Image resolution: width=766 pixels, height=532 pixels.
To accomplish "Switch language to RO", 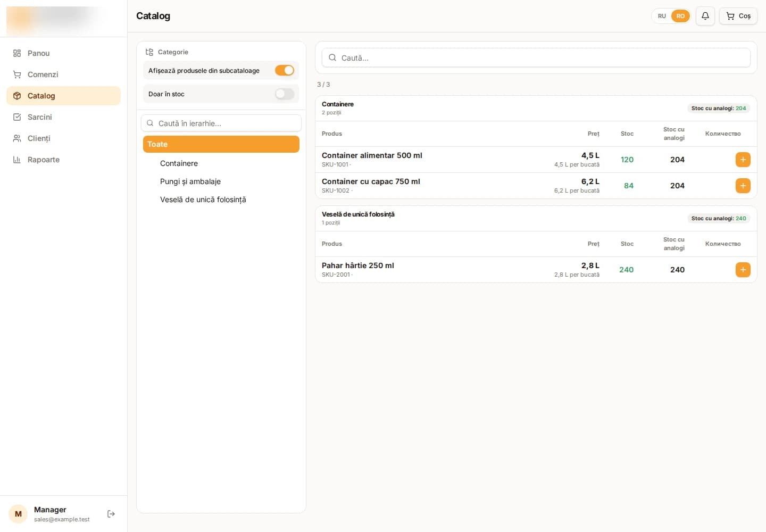I will (x=680, y=16).
